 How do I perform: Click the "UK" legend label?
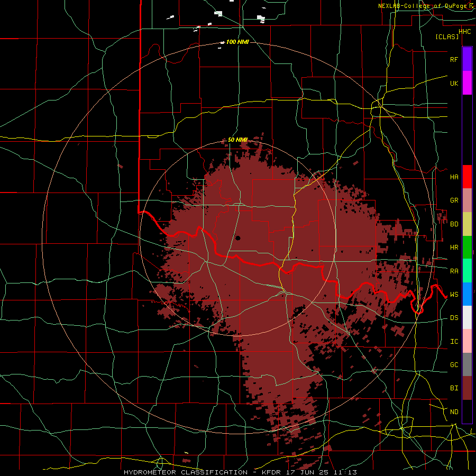point(454,83)
